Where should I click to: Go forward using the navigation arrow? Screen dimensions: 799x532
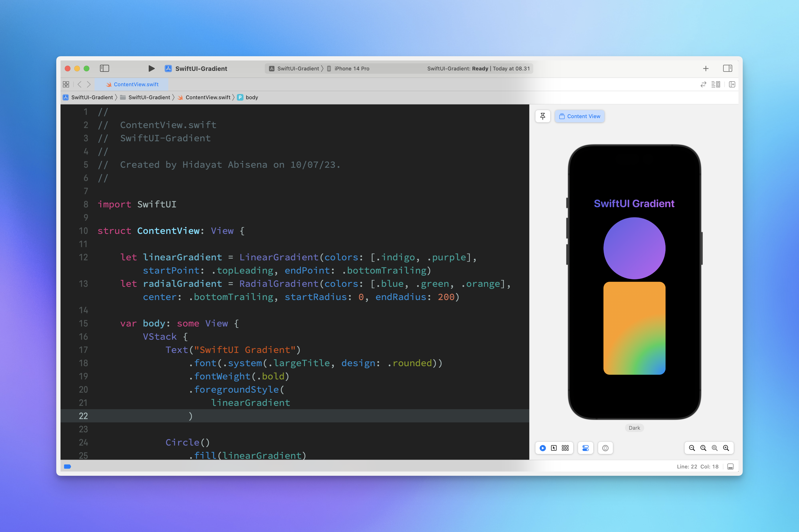[89, 84]
